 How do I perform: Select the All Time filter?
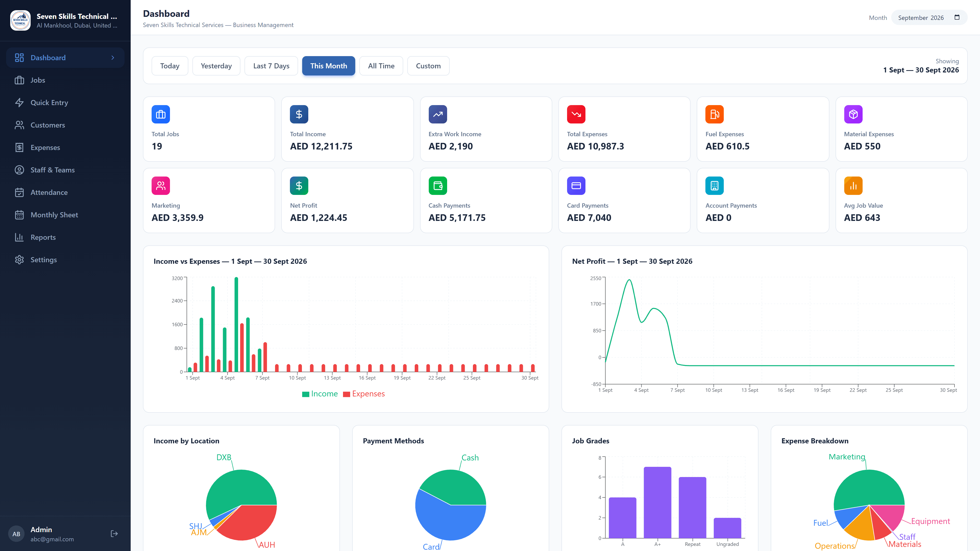(381, 66)
